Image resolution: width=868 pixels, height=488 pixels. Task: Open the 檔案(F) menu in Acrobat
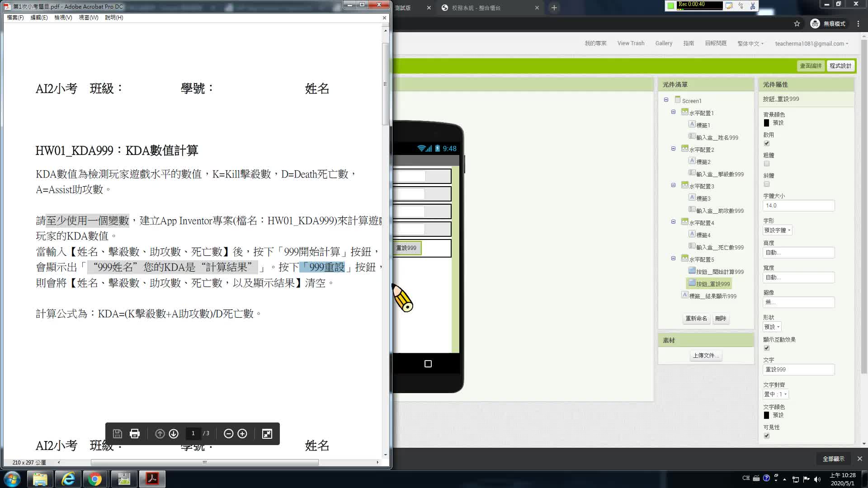click(15, 18)
